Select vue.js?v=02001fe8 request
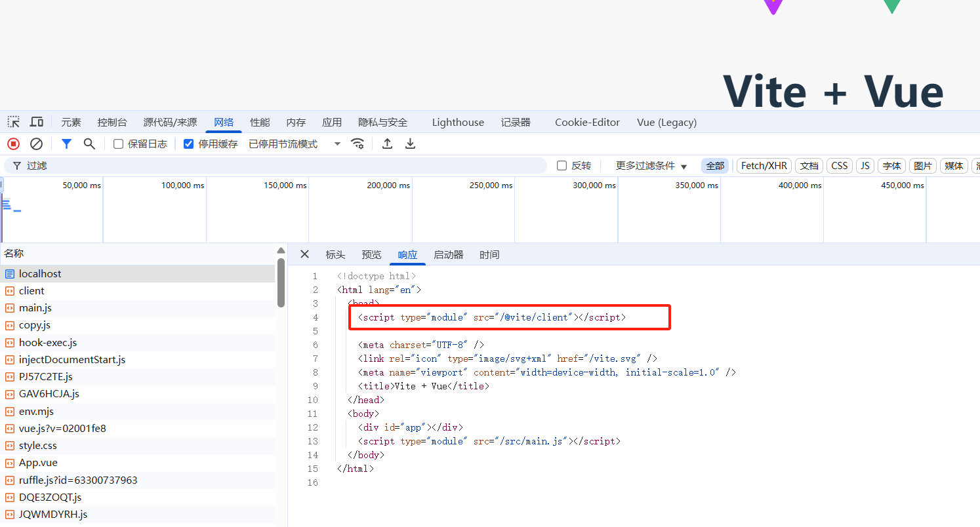 pyautogui.click(x=138, y=429)
